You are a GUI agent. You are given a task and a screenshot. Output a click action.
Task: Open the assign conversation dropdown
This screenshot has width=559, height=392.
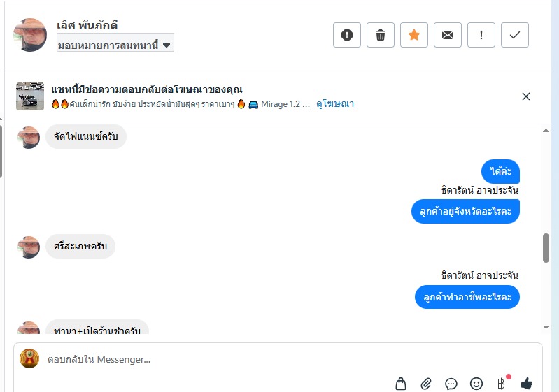pyautogui.click(x=115, y=45)
